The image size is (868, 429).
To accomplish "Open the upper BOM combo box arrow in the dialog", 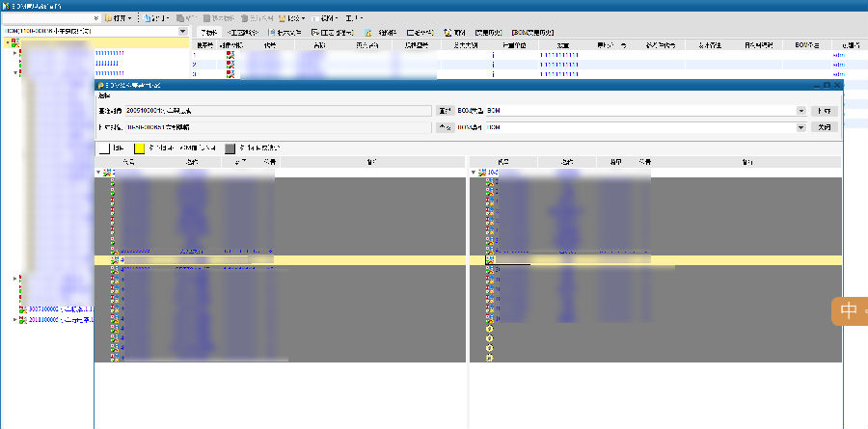I will point(801,111).
